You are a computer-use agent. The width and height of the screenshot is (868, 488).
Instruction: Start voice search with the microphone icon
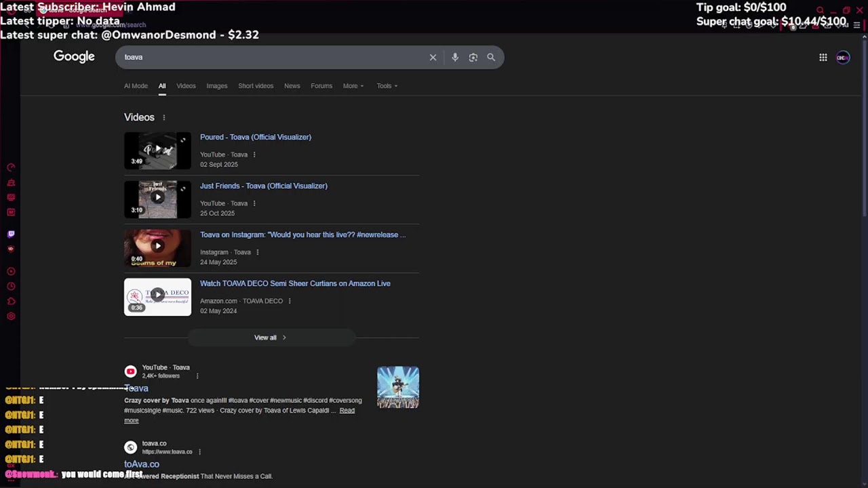pyautogui.click(x=455, y=58)
